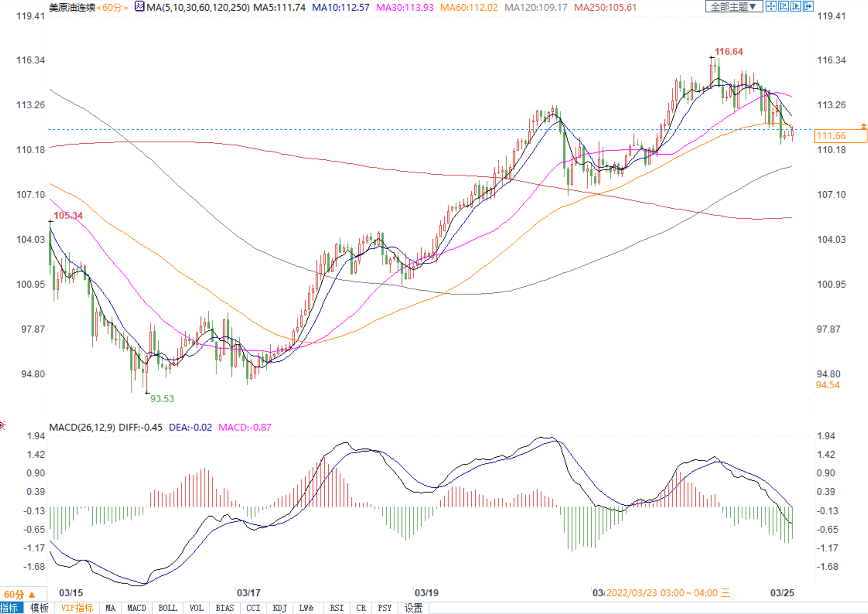Click the rightward arrow export icon
Image resolution: width=868 pixels, height=614 pixels.
point(808,7)
